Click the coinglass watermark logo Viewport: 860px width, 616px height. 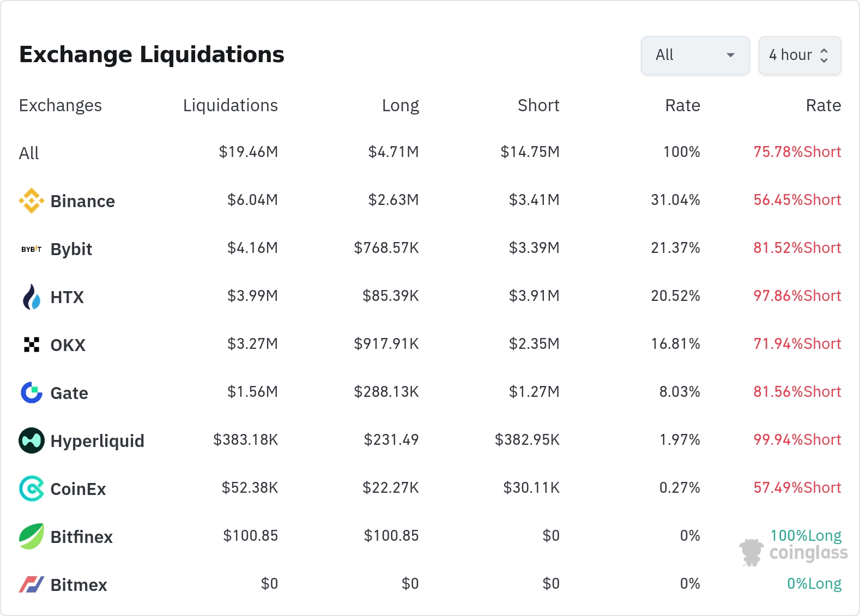point(794,553)
